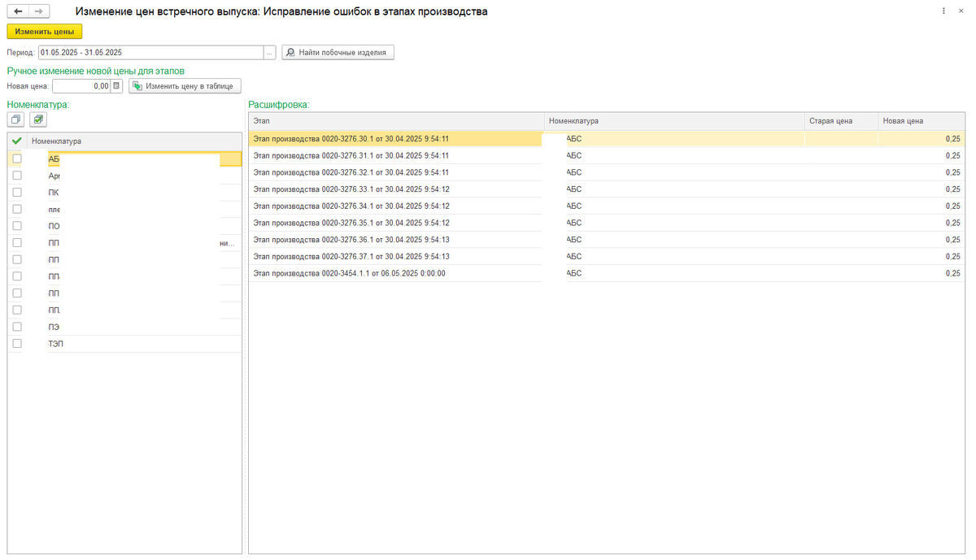The width and height of the screenshot is (976, 560).
Task: Select row Этап производства 0020-3276.32.1
Action: pyautogui.click(x=607, y=172)
